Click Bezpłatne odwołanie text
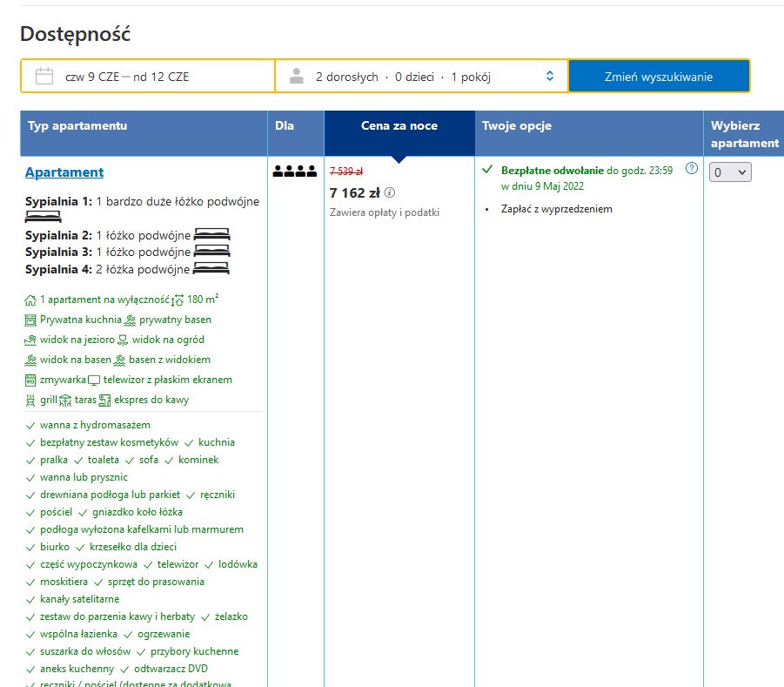The image size is (784, 687). pos(553,170)
